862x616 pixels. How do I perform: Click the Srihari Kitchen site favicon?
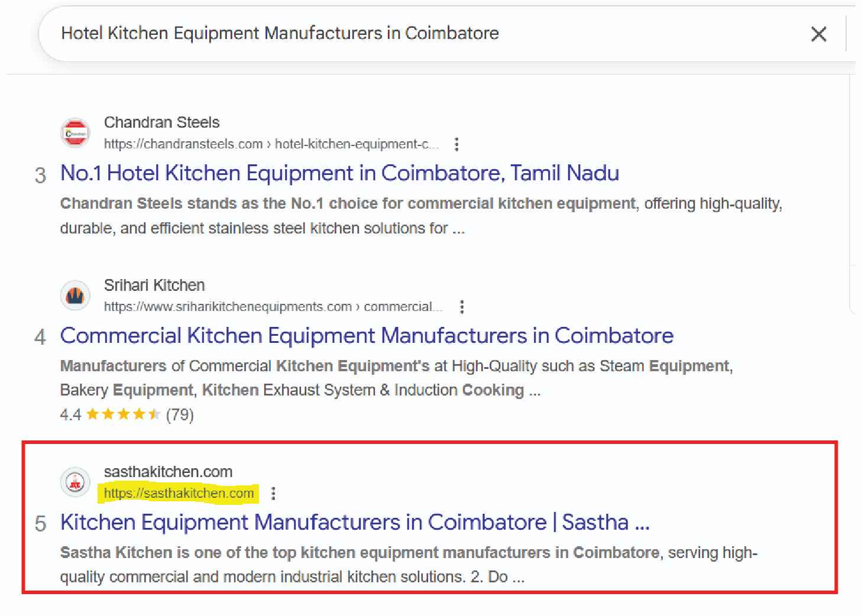(x=76, y=296)
